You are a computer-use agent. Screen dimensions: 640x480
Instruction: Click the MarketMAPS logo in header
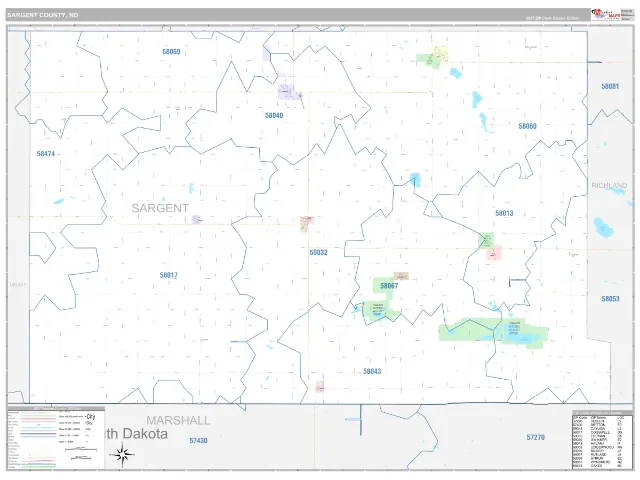pyautogui.click(x=606, y=15)
